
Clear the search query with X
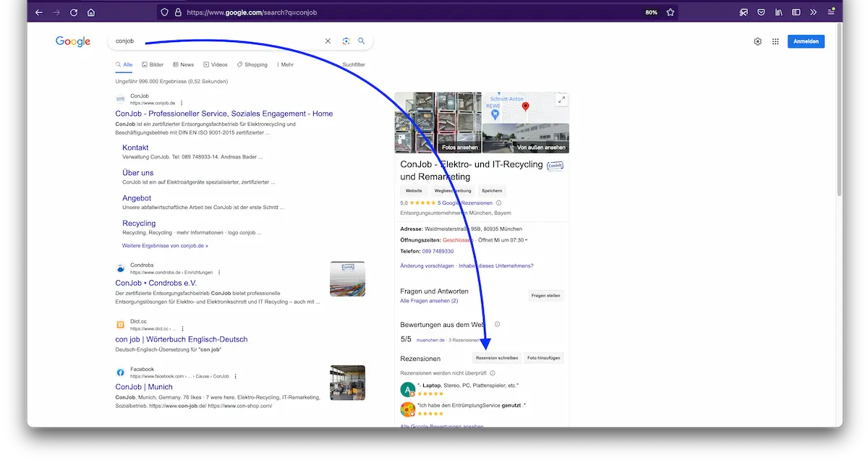point(328,41)
